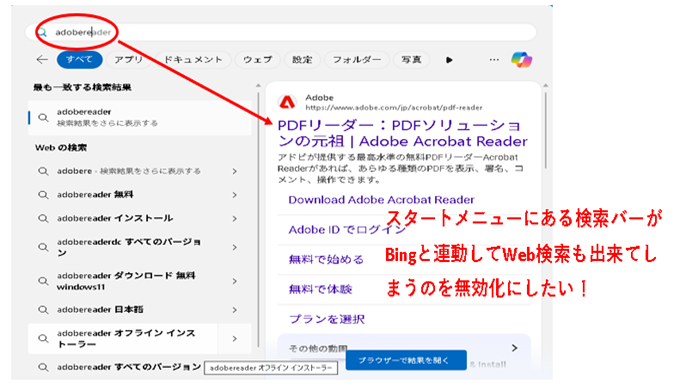Click the magnifier icon of the best match result

(x=43, y=118)
